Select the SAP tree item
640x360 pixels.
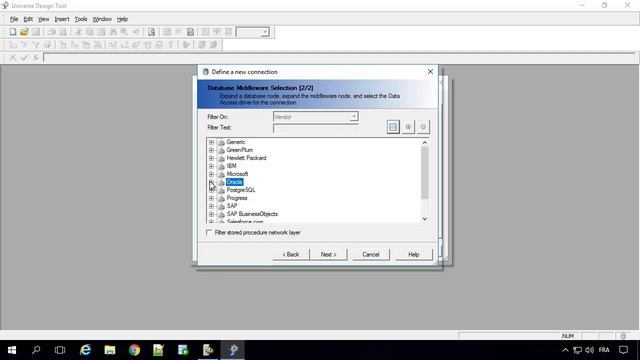[x=231, y=206]
